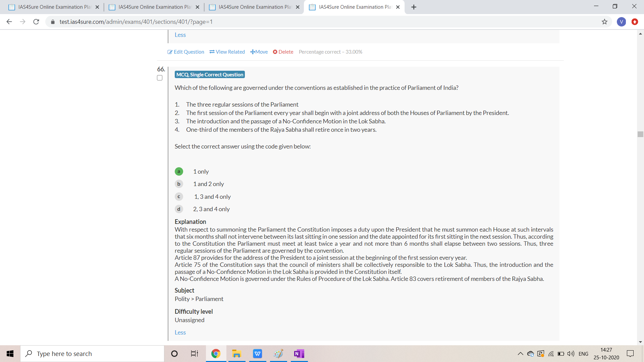Open File Explorer from taskbar

pos(236,354)
